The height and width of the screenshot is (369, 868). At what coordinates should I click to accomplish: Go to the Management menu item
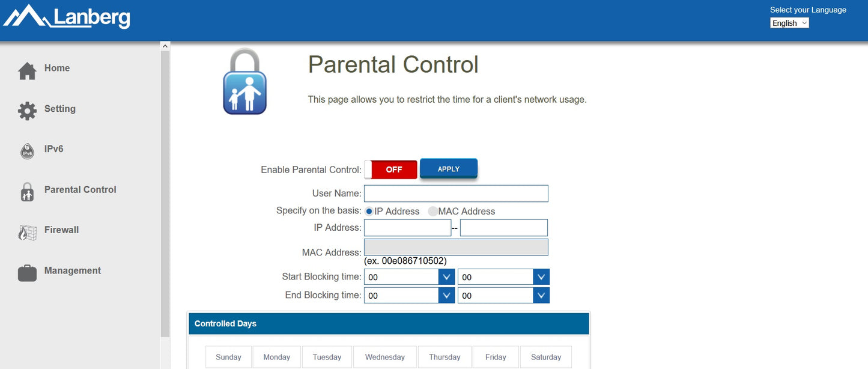point(72,270)
